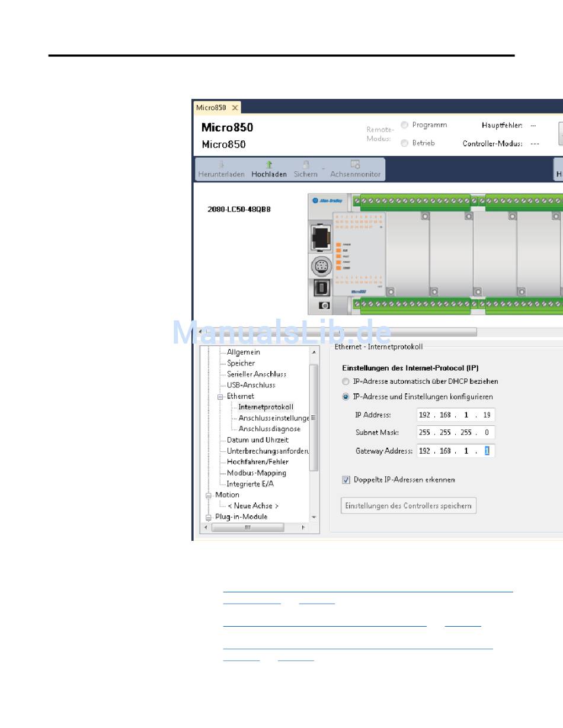
Task: Click the Herunterladen download icon
Action: pos(221,165)
